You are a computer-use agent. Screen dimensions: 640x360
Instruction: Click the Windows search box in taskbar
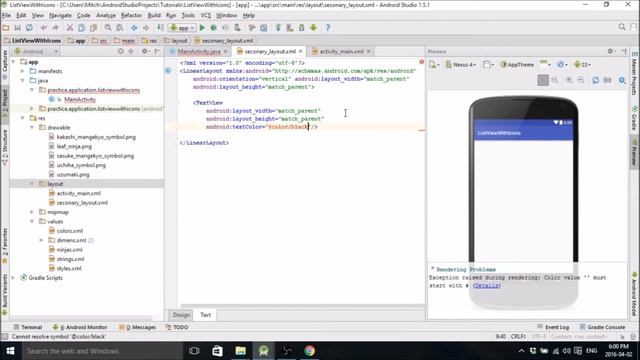pyautogui.click(x=102, y=351)
